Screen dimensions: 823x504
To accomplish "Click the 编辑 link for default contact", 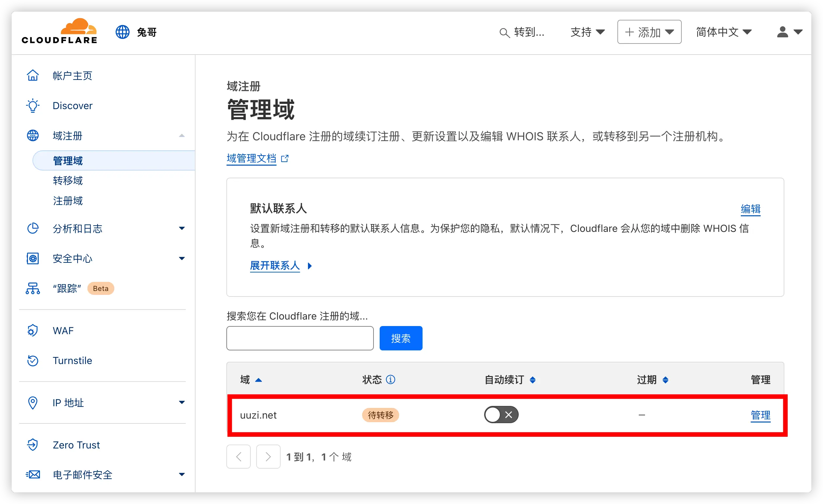I will coord(751,209).
